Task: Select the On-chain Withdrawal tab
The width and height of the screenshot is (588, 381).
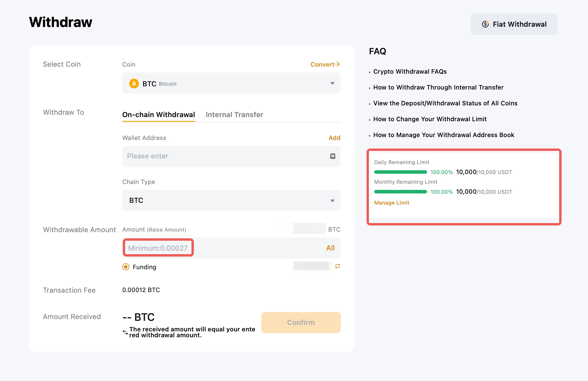Action: [x=158, y=115]
